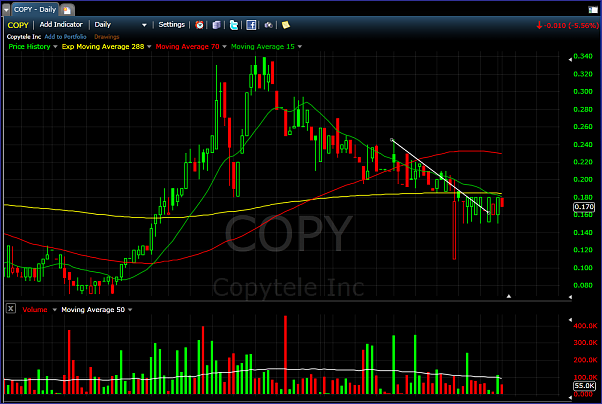Image resolution: width=602 pixels, height=404 pixels.
Task: Click the 0.340 price axis label
Action: pos(583,56)
